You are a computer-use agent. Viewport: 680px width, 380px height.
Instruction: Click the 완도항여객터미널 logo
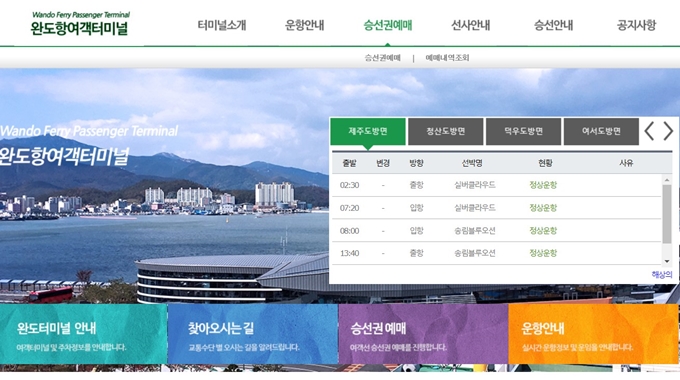(80, 24)
